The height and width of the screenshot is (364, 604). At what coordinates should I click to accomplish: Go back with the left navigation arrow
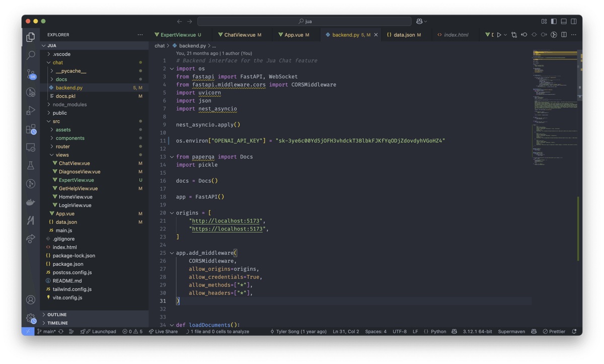[180, 21]
